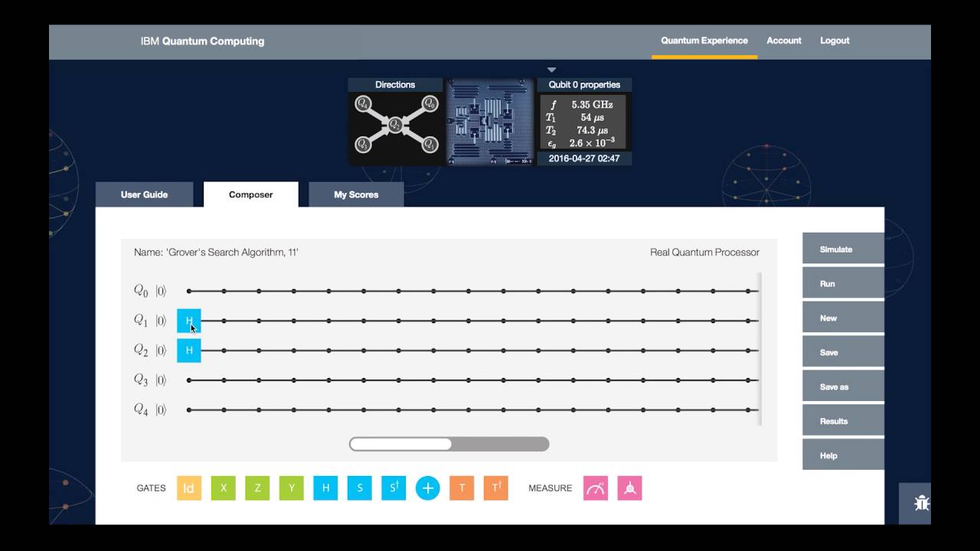This screenshot has height=551, width=980.
Task: Open Account in top navigation
Action: [784, 41]
